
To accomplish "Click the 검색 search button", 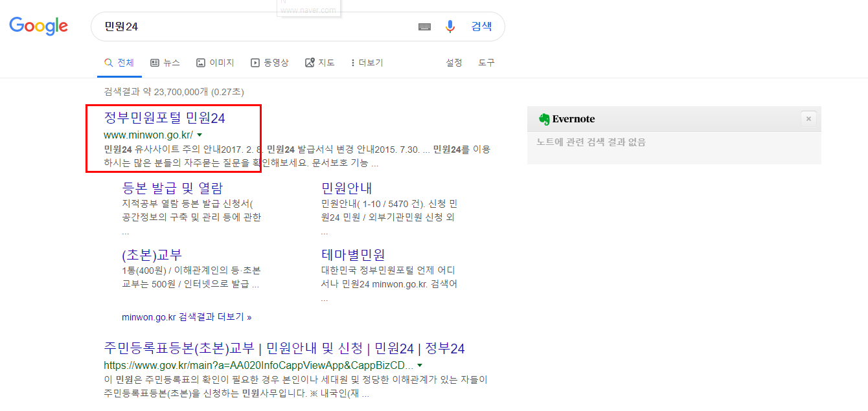I will click(481, 27).
